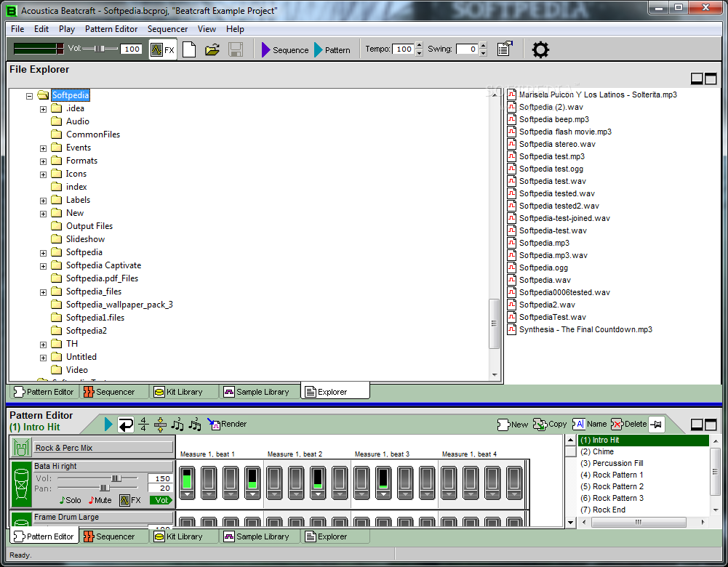The width and height of the screenshot is (728, 567).
Task: Click the split-pane layout icon in the File Explorer header
Action: (x=711, y=79)
